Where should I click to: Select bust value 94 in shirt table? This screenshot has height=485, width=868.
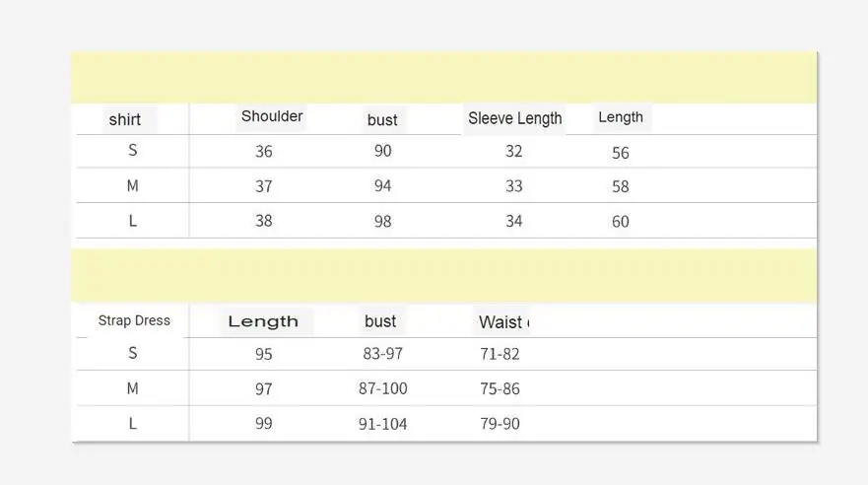(382, 185)
